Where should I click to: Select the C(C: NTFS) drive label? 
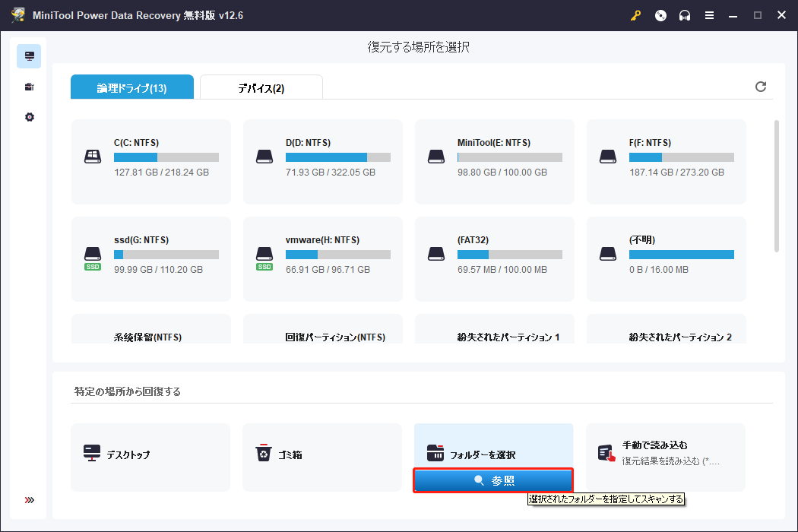[x=136, y=143]
